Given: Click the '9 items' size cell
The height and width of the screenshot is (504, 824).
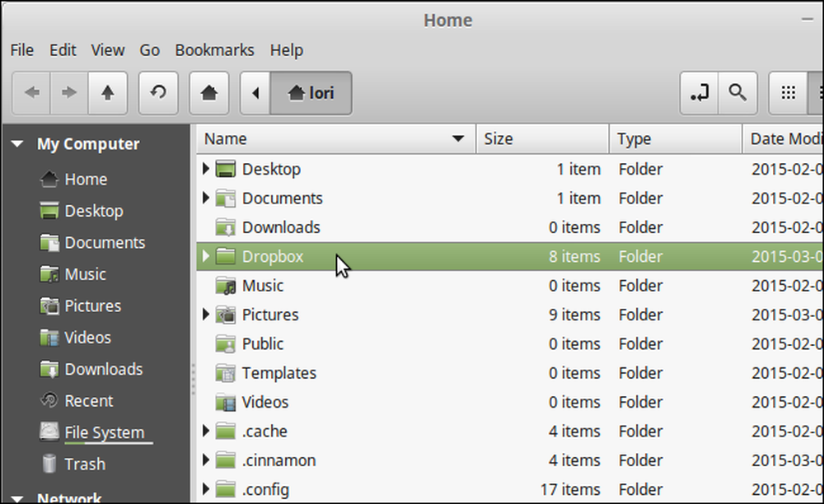Looking at the screenshot, I should [x=574, y=315].
